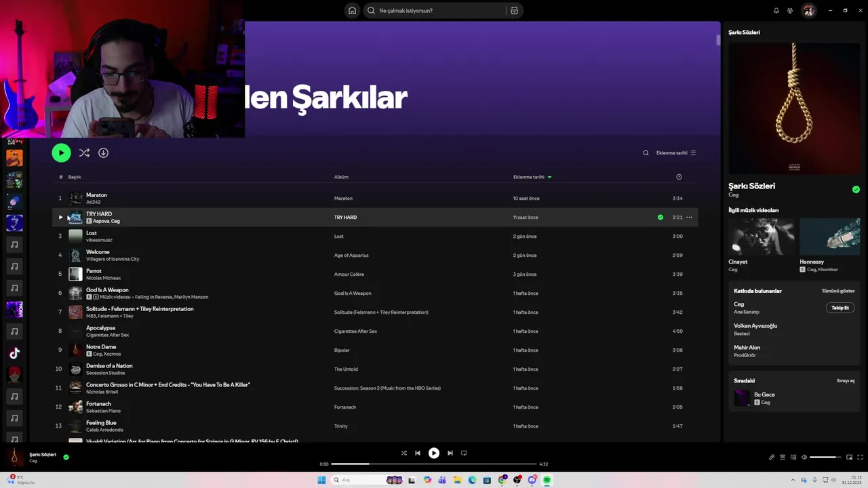Play the playlist with the green button
The width and height of the screenshot is (868, 488).
pyautogui.click(x=61, y=152)
